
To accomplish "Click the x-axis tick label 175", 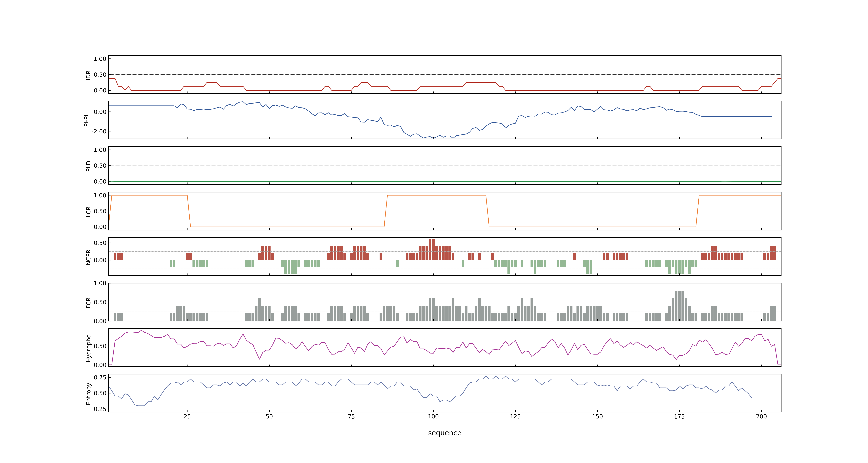I will coord(679,416).
